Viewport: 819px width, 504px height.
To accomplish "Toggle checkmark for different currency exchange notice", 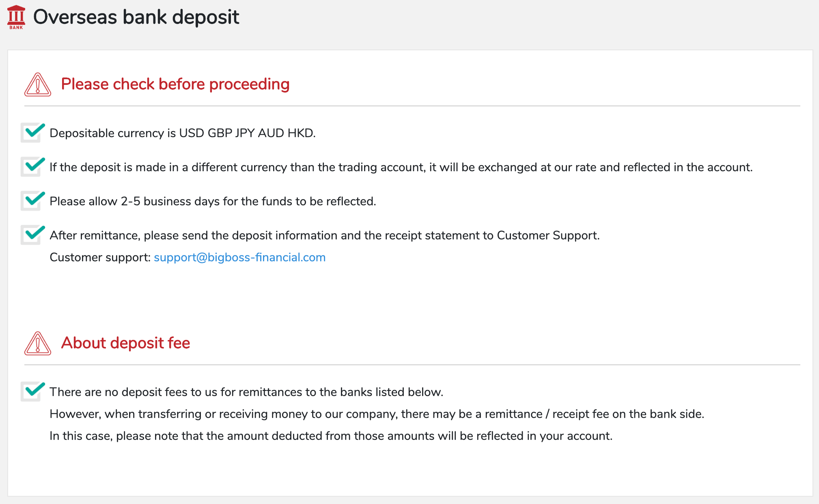I will click(32, 166).
